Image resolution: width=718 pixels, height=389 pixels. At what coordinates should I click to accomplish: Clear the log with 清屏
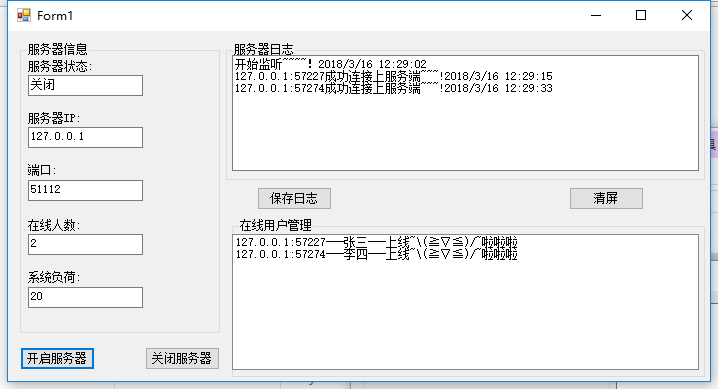(x=606, y=198)
